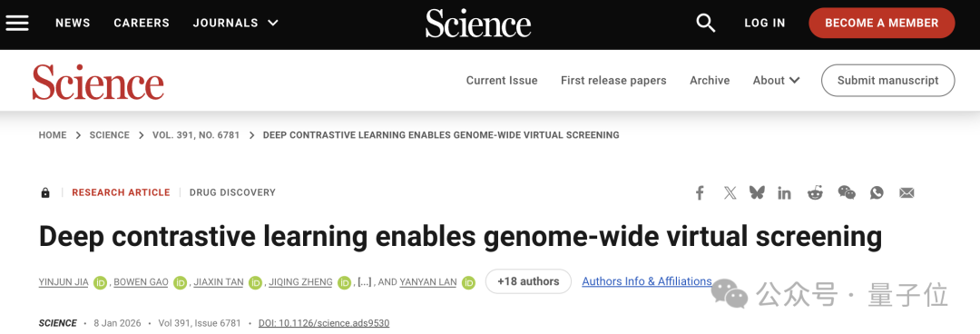Share article on X icon
This screenshot has height=334, width=980.
pos(730,192)
